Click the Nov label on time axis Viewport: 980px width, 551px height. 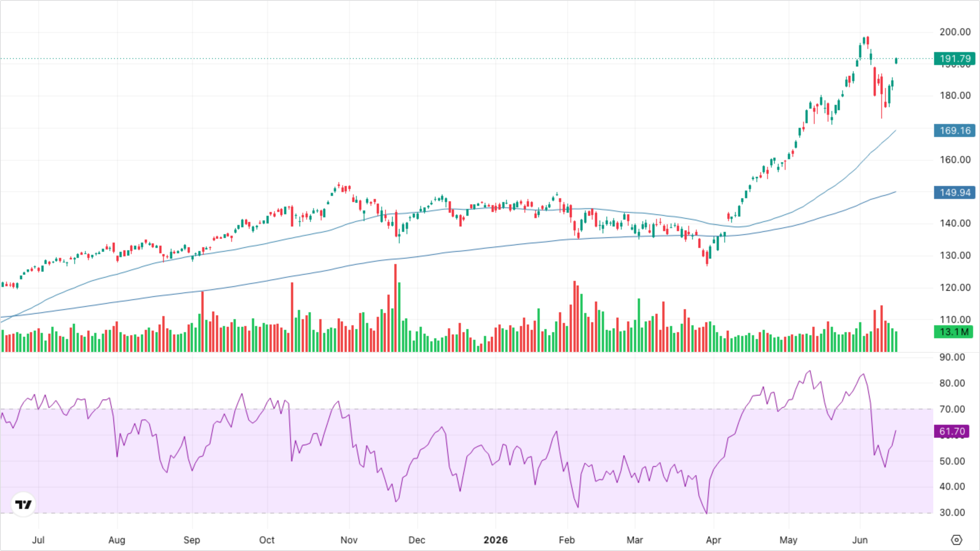tap(349, 540)
